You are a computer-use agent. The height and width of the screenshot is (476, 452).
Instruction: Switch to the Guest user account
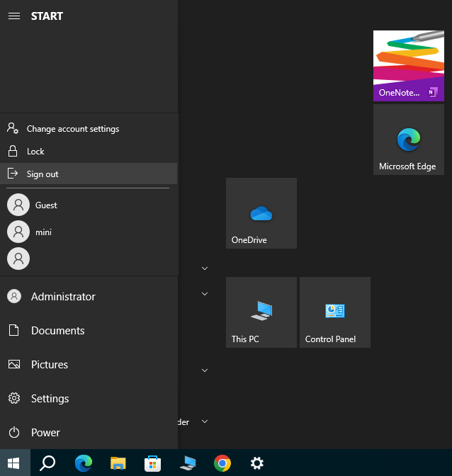tap(45, 205)
